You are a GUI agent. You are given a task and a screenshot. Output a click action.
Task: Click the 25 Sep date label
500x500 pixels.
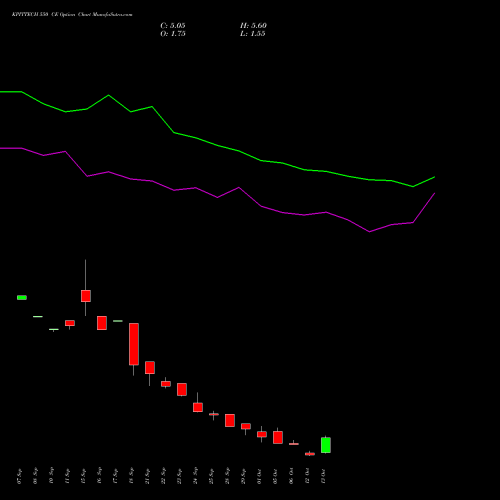[x=211, y=476]
